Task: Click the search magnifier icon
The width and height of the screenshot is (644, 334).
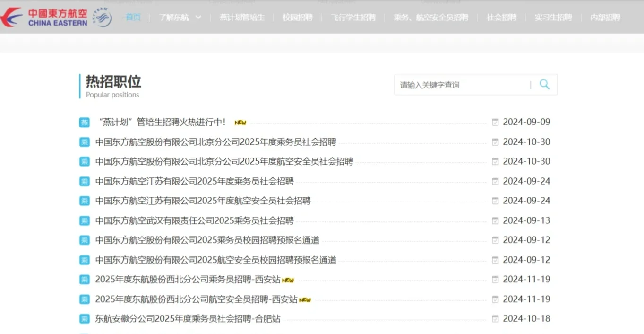Action: point(544,84)
